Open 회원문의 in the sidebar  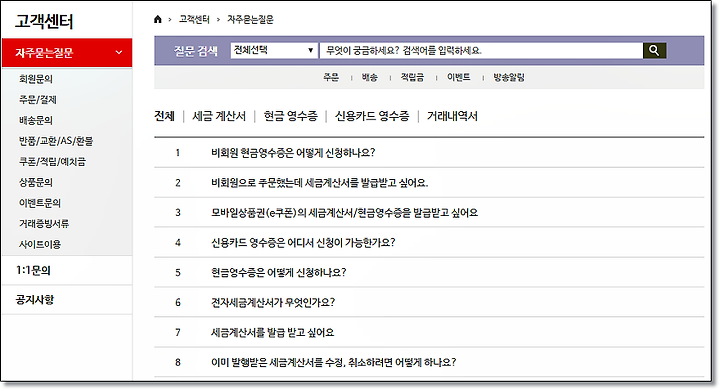click(x=36, y=79)
